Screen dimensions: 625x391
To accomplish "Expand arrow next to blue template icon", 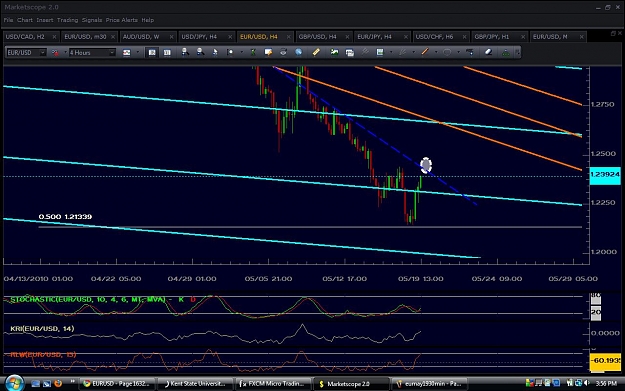I will pyautogui.click(x=391, y=53).
